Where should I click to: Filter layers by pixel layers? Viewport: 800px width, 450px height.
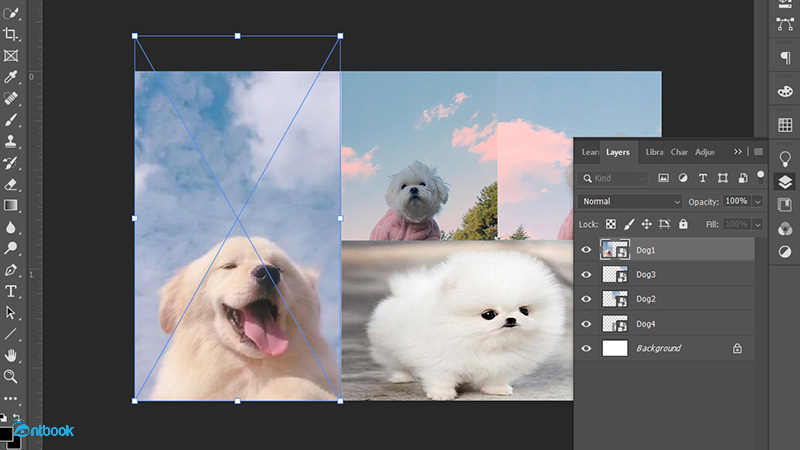tap(663, 178)
